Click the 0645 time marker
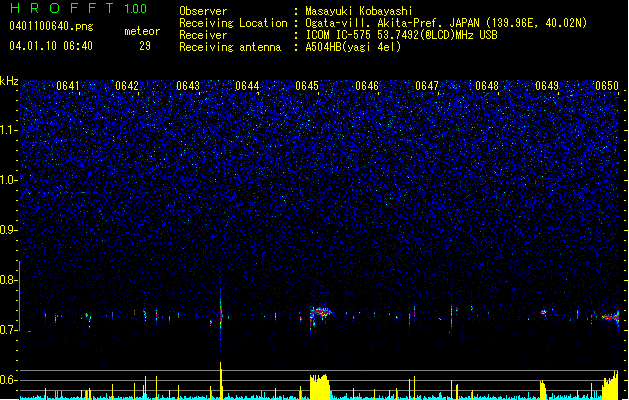Screen dimensions: 629x400 click(307, 86)
